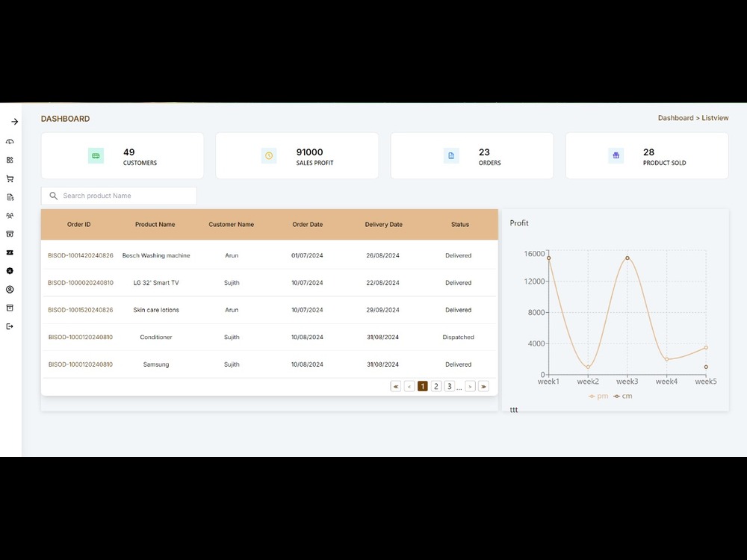
Task: Click delivery date 26/08/2024
Action: coord(383,255)
